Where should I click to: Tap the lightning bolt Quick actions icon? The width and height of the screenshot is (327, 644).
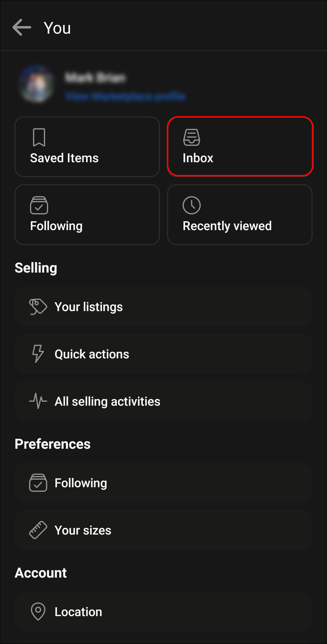[38, 354]
